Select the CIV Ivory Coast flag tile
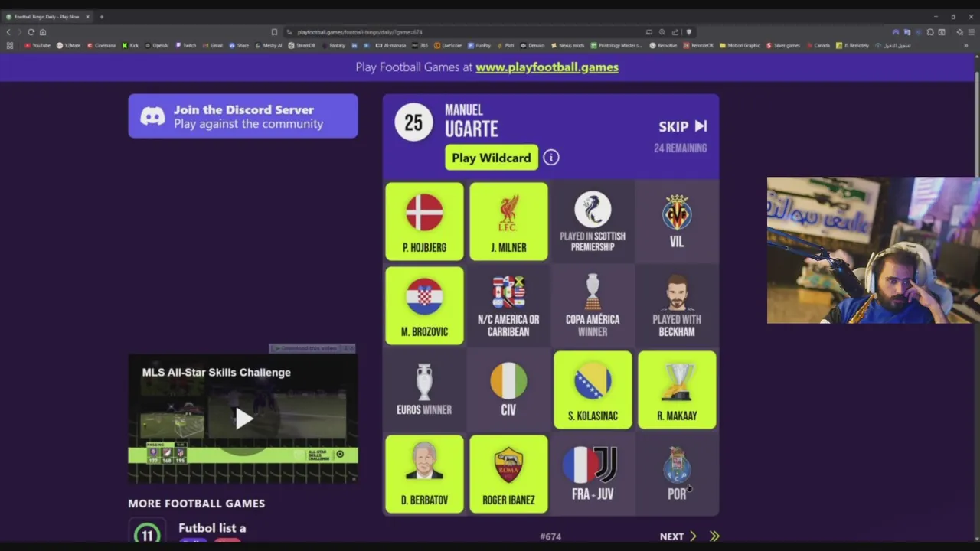980x551 pixels. (x=508, y=390)
